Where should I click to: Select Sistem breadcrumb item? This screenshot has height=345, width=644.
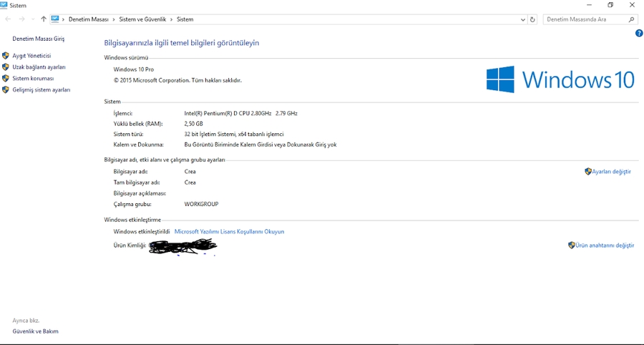click(185, 19)
